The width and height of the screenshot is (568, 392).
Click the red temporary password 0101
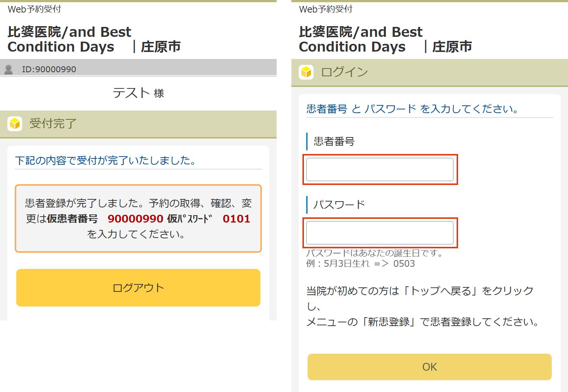[236, 219]
